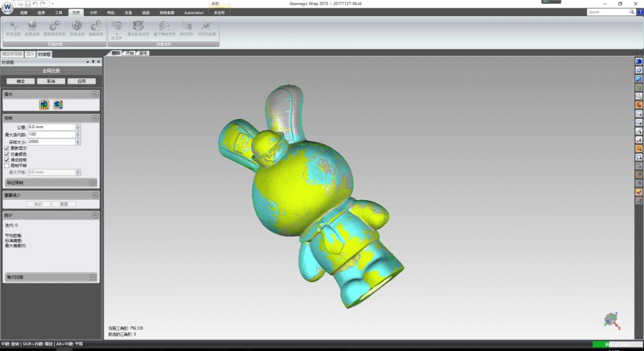Image resolution: width=644 pixels, height=351 pixels.
Task: Click the RPS对齐 alignment icon
Action: click(x=187, y=29)
